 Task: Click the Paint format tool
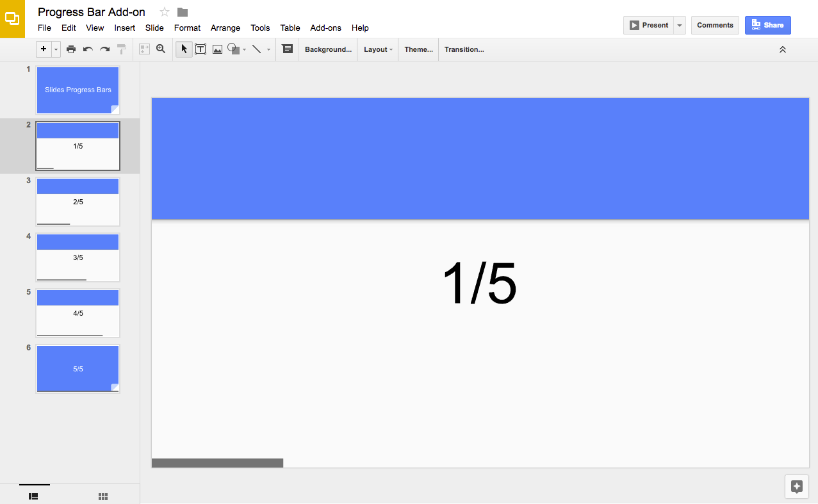[121, 49]
